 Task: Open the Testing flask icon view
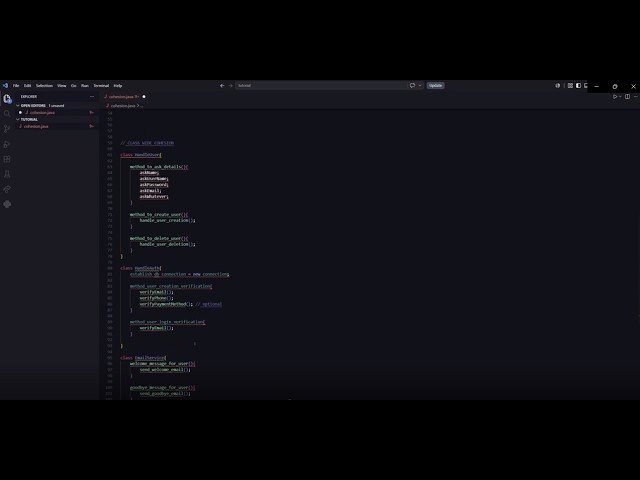point(7,174)
